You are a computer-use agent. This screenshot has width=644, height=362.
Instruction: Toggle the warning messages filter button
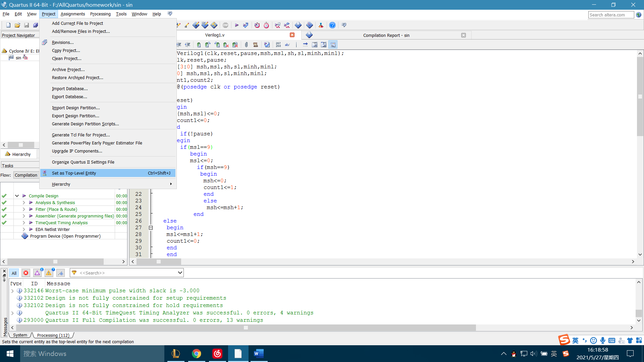49,273
